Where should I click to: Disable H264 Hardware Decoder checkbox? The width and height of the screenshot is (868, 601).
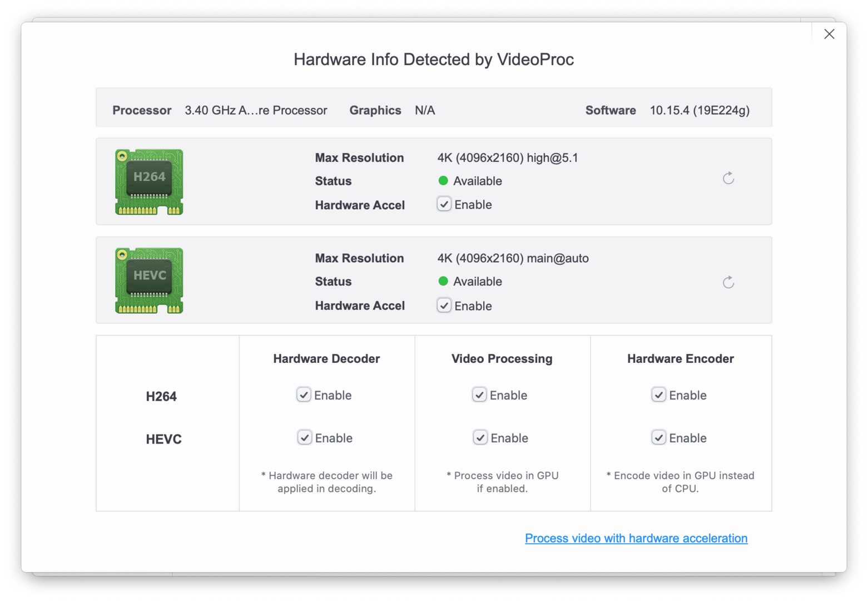pyautogui.click(x=304, y=395)
